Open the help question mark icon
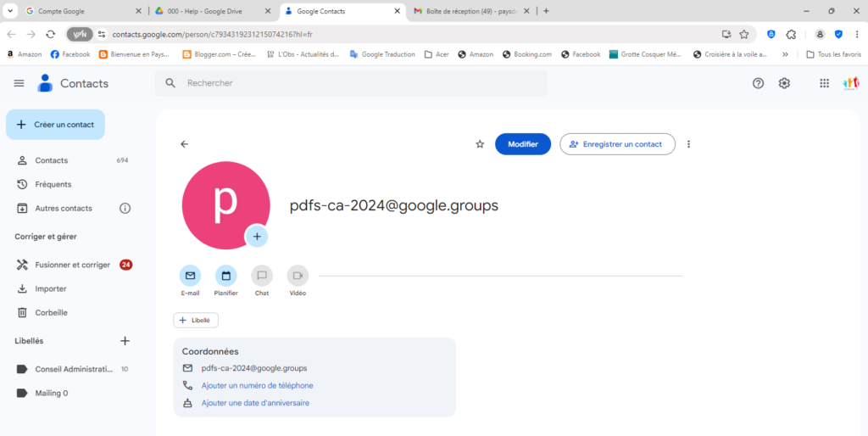The image size is (868, 436). coord(759,83)
